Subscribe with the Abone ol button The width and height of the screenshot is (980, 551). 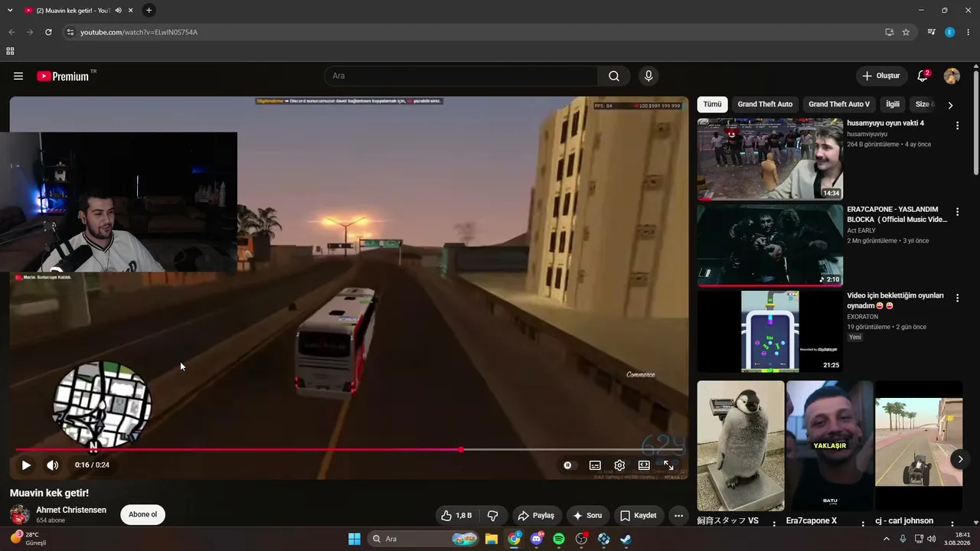(x=142, y=514)
